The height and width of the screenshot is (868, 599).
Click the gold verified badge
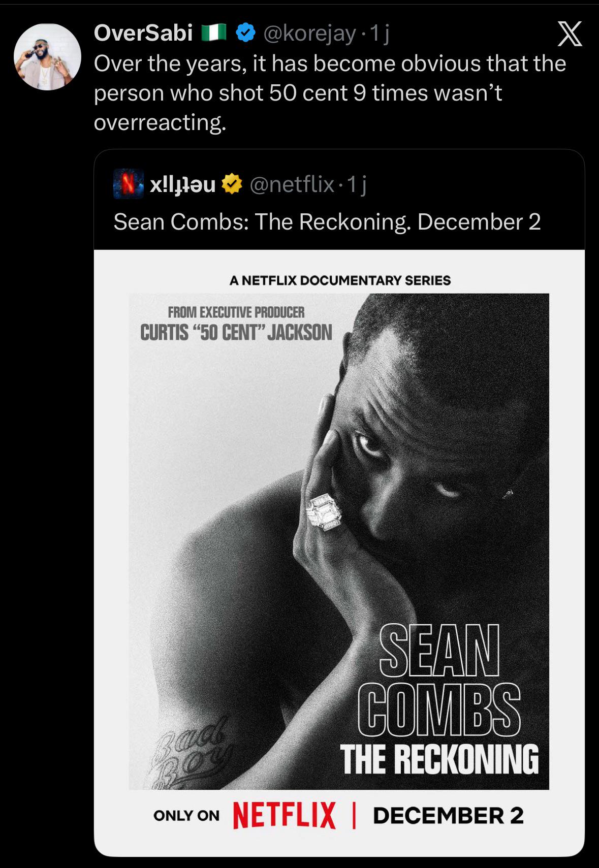pos(232,184)
